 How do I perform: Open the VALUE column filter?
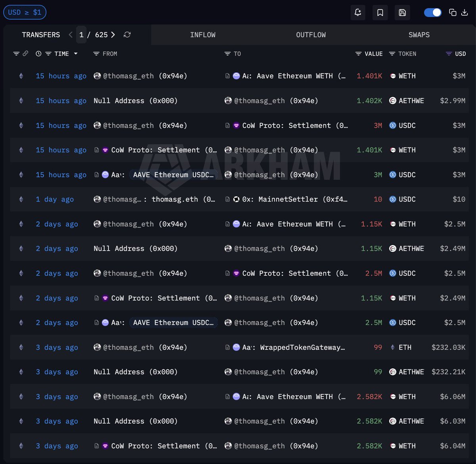tap(358, 54)
